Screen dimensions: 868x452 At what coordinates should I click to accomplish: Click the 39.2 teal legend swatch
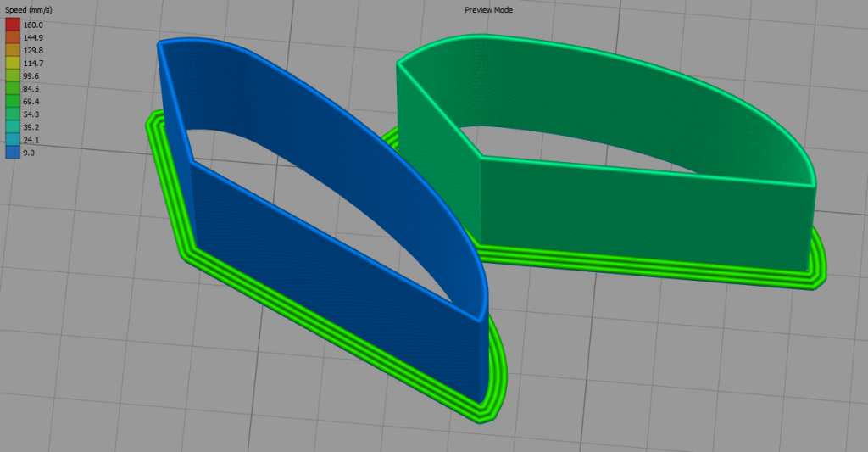click(13, 126)
